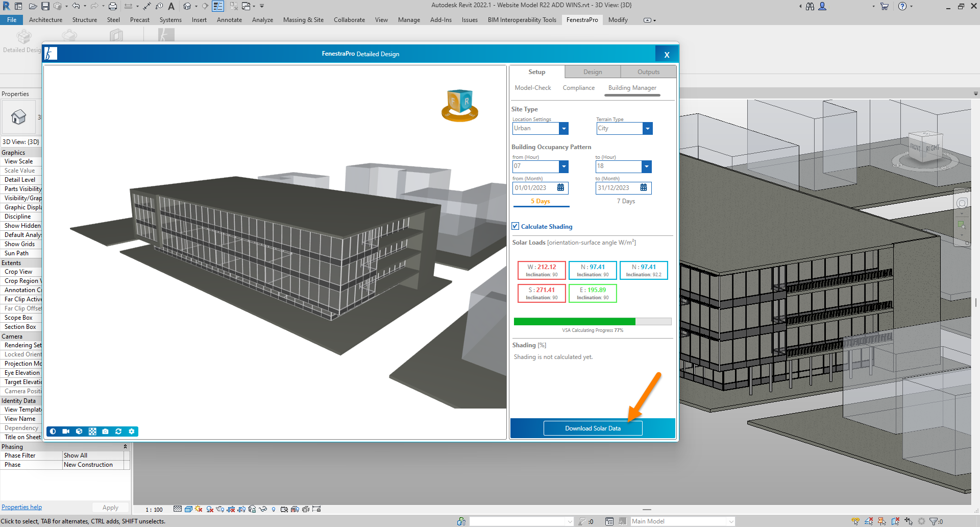Toggle contrast mode icon in FenestraPro viewer toolbar
This screenshot has height=527, width=980.
pos(53,432)
